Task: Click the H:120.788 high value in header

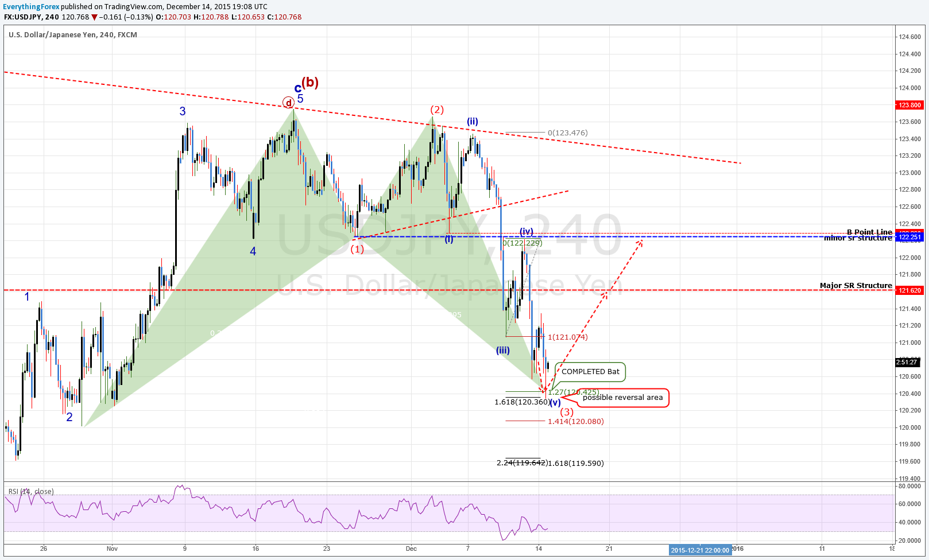Action: [x=211, y=17]
